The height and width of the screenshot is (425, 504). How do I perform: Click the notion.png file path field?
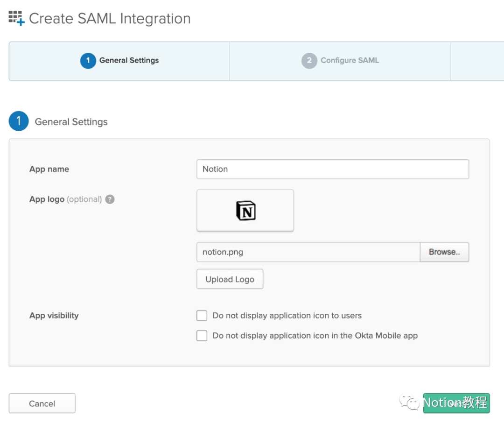click(x=308, y=252)
